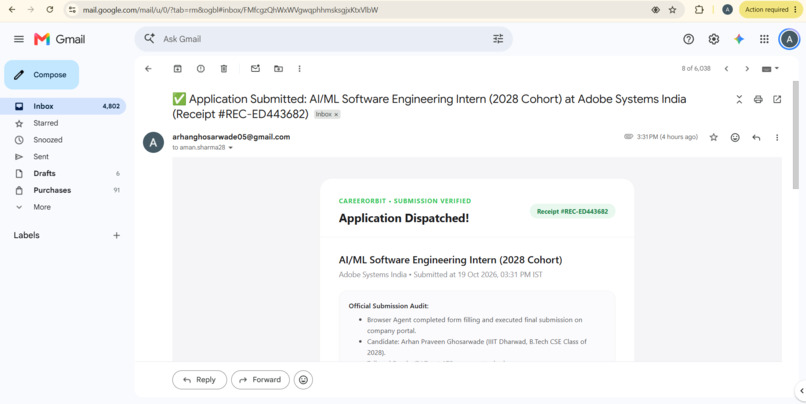Report this email as spam
Image resolution: width=806 pixels, height=404 pixels.
point(200,69)
